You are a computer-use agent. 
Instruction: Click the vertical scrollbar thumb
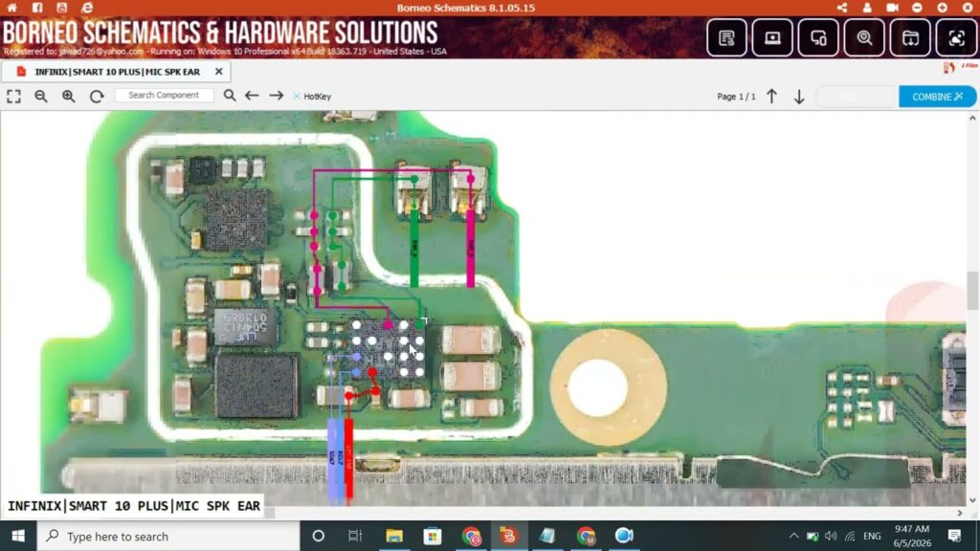pyautogui.click(x=972, y=291)
